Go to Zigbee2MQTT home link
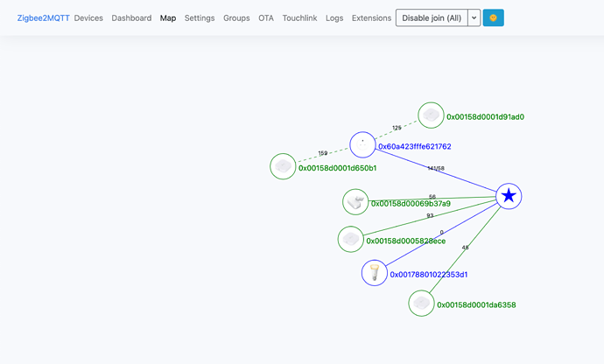Viewport: 604px width, 364px height. click(x=43, y=18)
